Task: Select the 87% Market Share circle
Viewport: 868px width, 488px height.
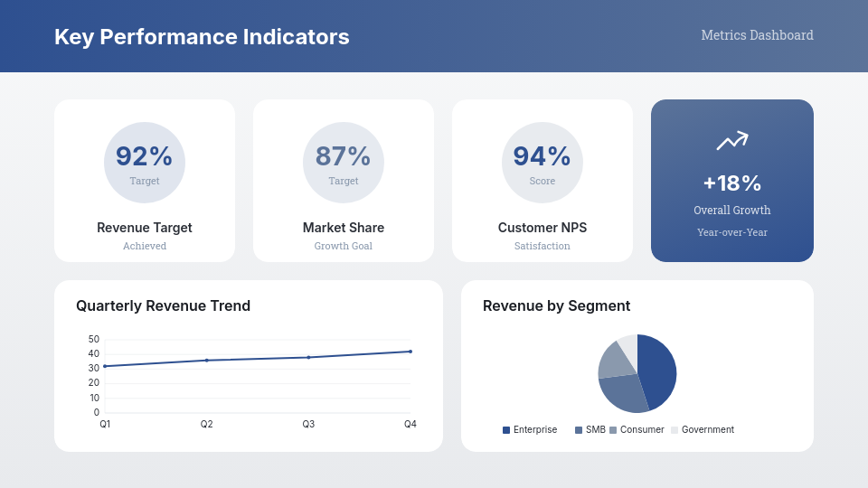Action: tap(344, 163)
